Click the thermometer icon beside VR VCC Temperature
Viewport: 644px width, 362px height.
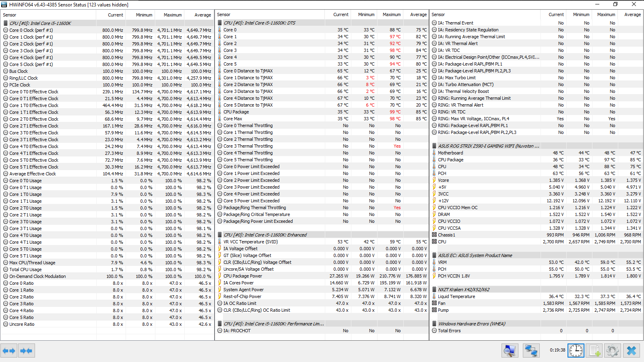(x=220, y=242)
